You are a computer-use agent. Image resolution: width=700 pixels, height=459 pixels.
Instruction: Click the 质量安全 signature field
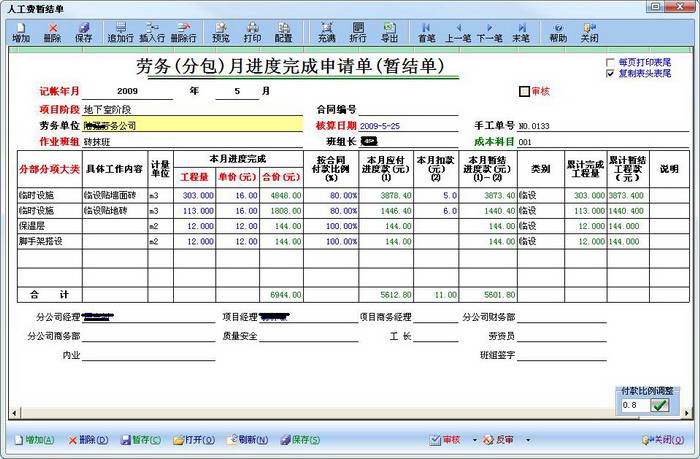pos(308,336)
